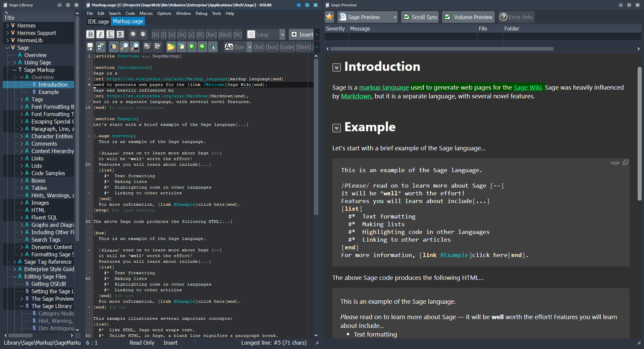The image size is (644, 349).
Task: Click the up arrow toolbar icon
Action: (x=133, y=34)
